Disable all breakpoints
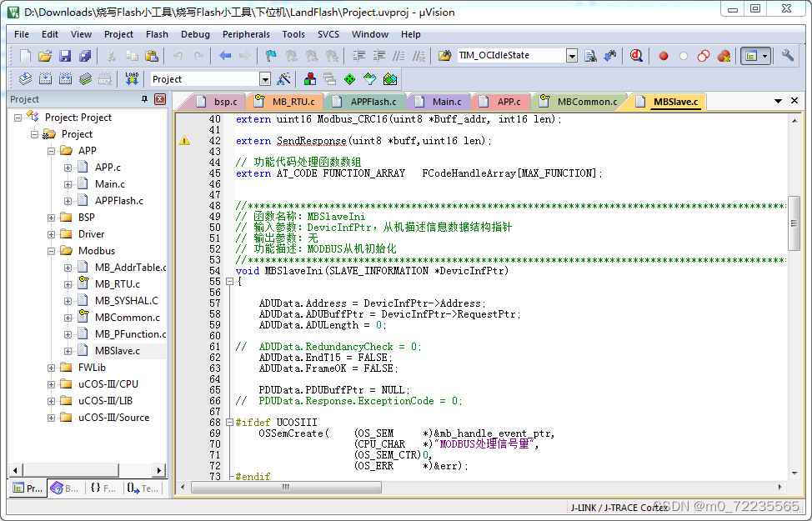 704,55
